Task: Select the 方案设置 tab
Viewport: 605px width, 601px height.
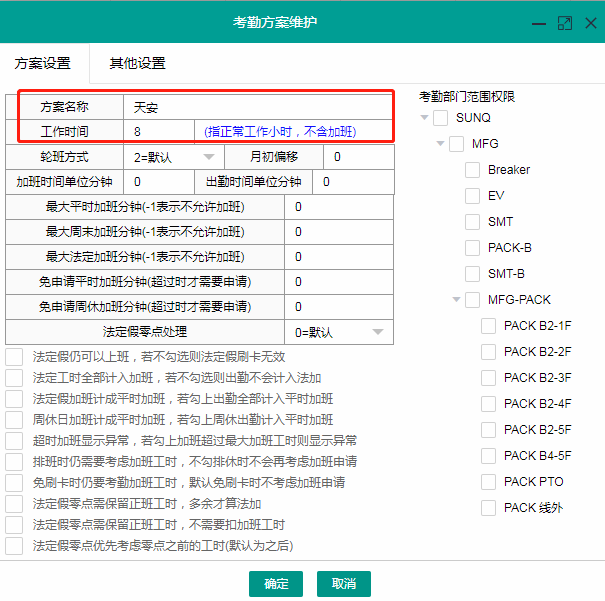Action: coord(43,64)
